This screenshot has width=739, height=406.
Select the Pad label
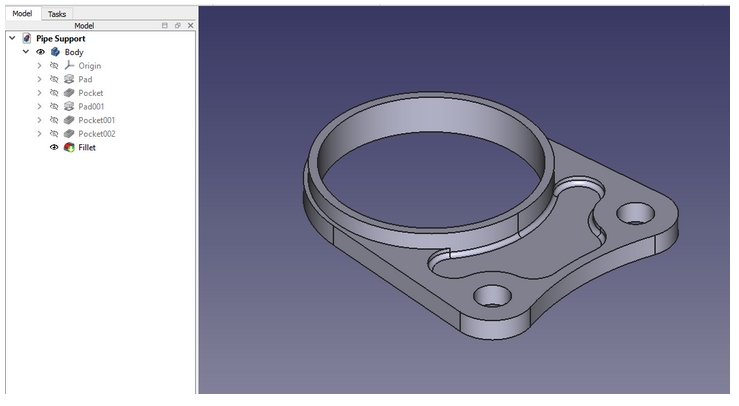[x=85, y=79]
